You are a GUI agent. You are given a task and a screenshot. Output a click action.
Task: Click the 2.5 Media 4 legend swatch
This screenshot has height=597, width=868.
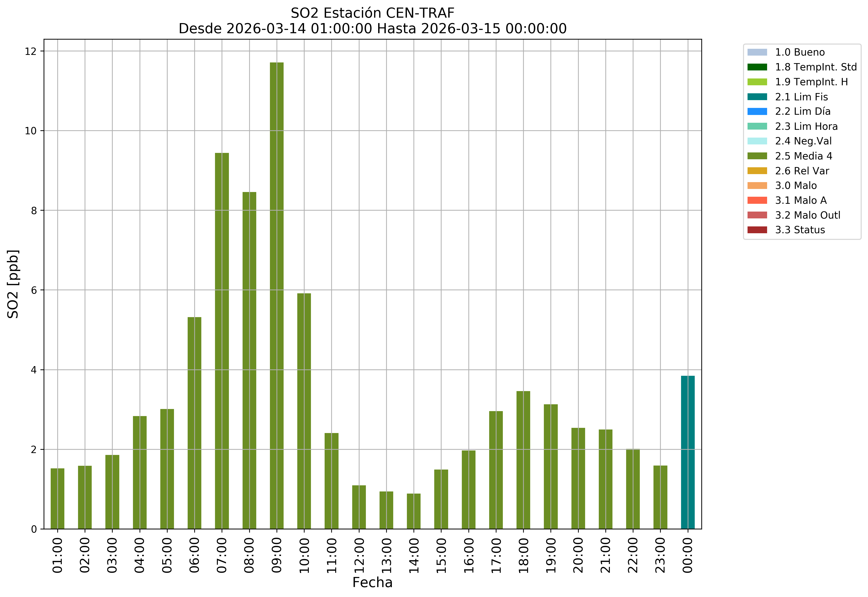(757, 156)
